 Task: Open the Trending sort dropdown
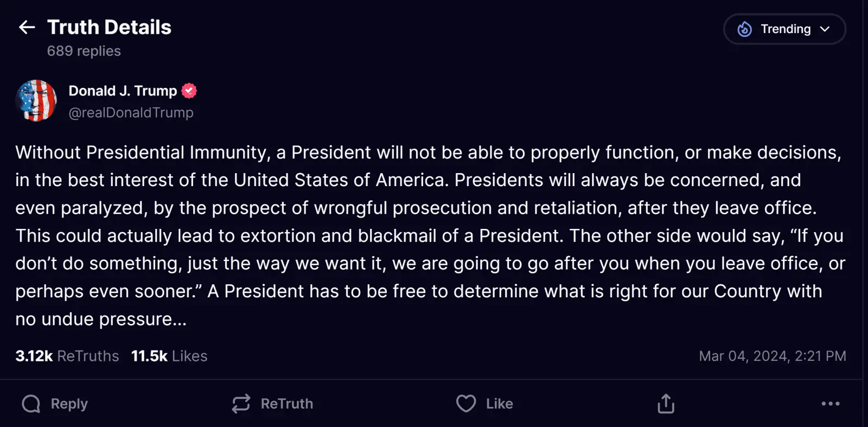[784, 29]
